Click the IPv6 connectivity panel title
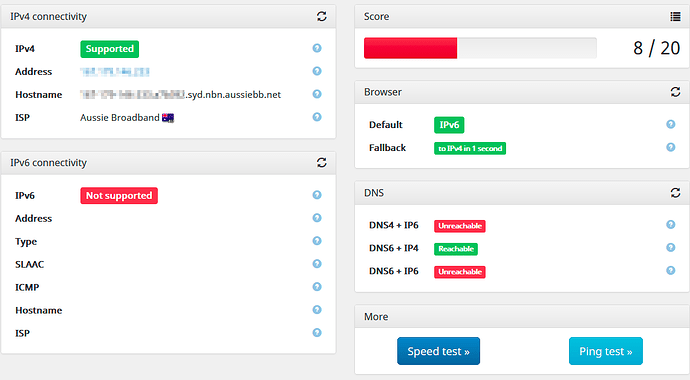Image resolution: width=690 pixels, height=380 pixels. pos(48,163)
